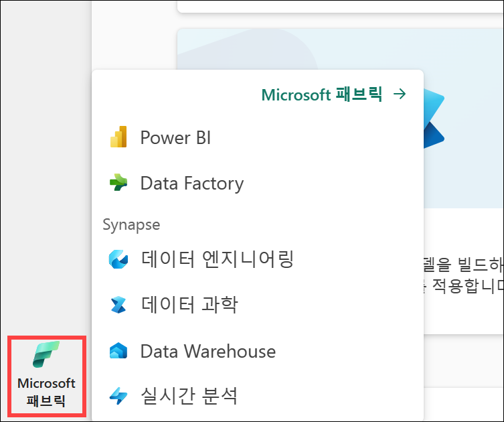This screenshot has width=504, height=422.
Task: Click the Microsoft 패브릭 switcher button
Action: [x=47, y=376]
